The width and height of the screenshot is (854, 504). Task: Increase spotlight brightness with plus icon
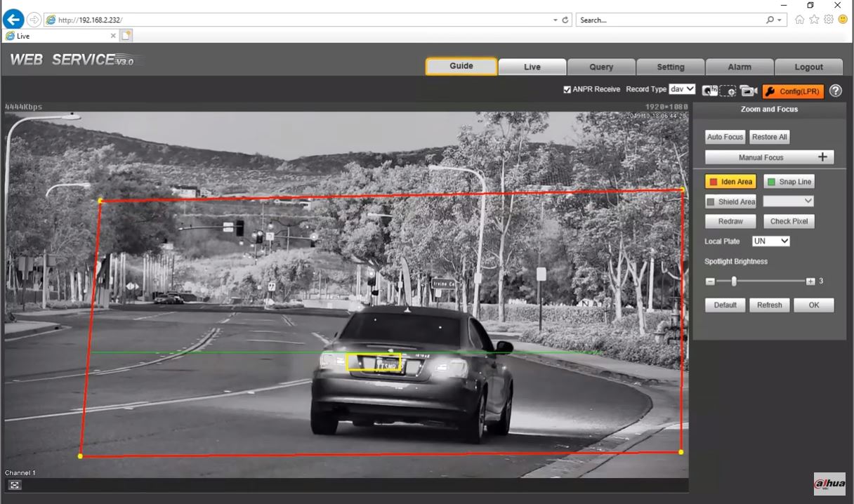tap(810, 281)
